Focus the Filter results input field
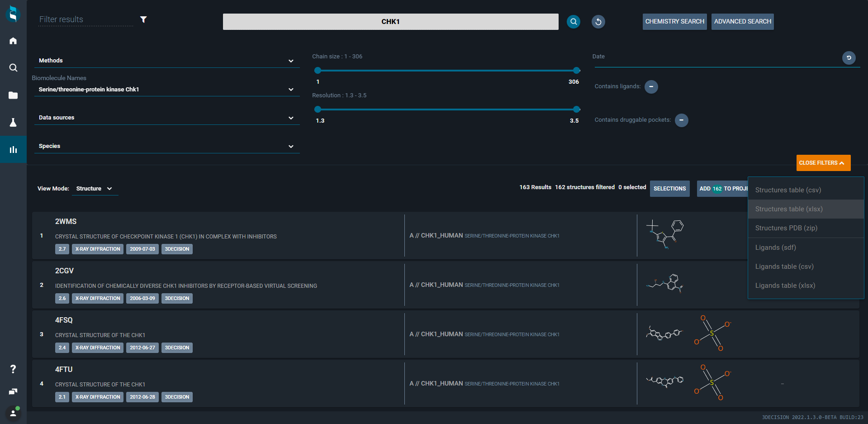 pyautogui.click(x=85, y=19)
